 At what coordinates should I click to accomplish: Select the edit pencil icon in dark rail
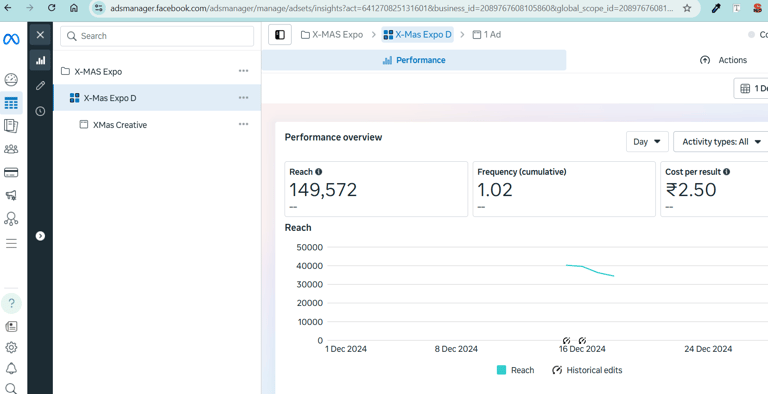click(x=40, y=86)
